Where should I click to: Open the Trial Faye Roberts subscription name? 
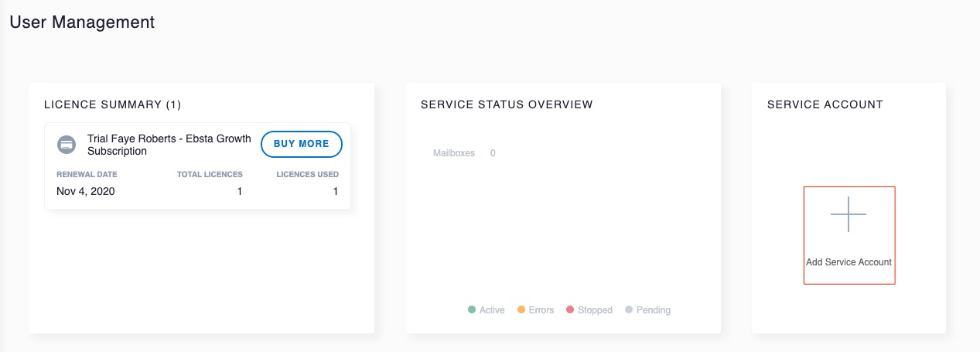pos(169,145)
